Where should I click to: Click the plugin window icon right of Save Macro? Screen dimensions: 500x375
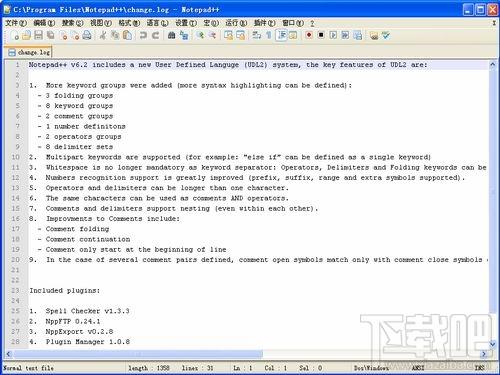[374, 35]
